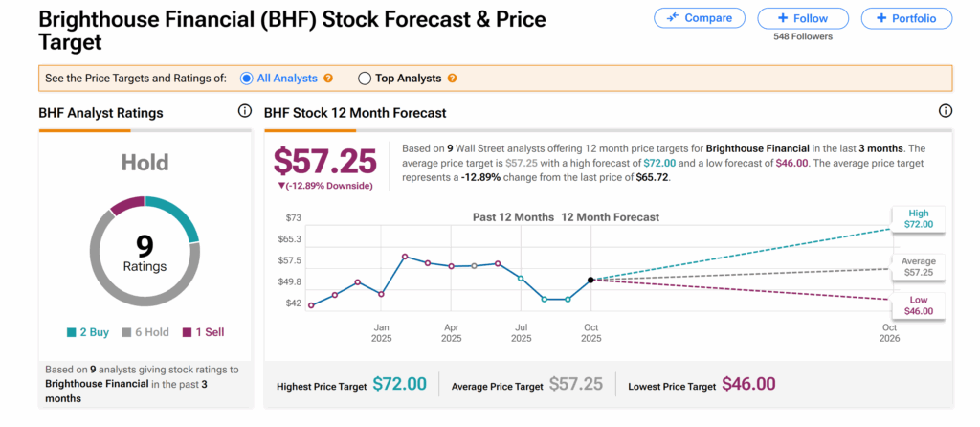Click the compare arrows icon
Viewport: 980px width, 427px height.
[673, 18]
